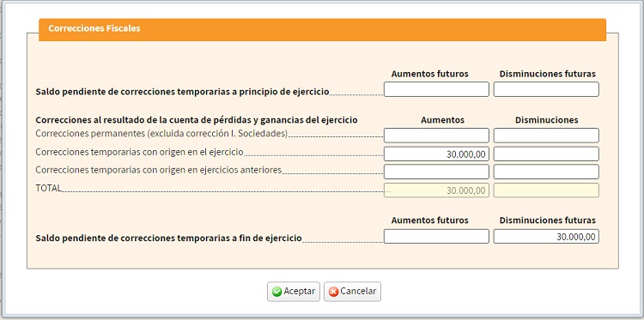Viewport: 644px width, 320px height.
Task: Confirm the dialog with the Aceptar button
Action: (294, 292)
